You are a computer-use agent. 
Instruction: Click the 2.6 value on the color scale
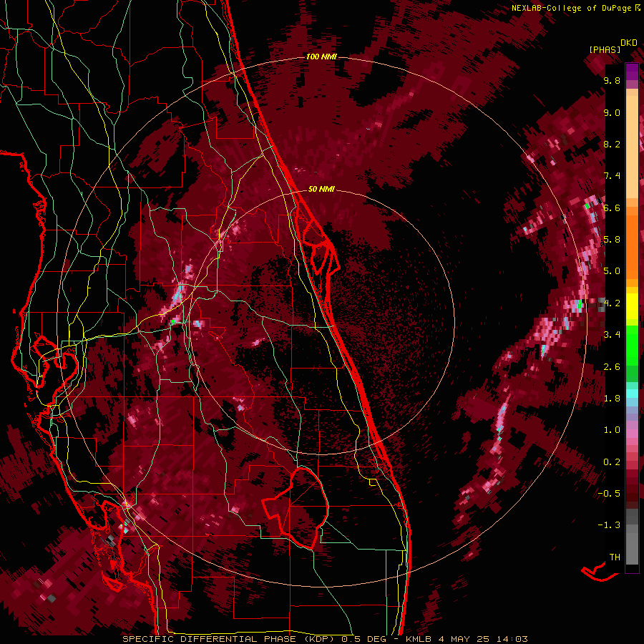(x=612, y=366)
